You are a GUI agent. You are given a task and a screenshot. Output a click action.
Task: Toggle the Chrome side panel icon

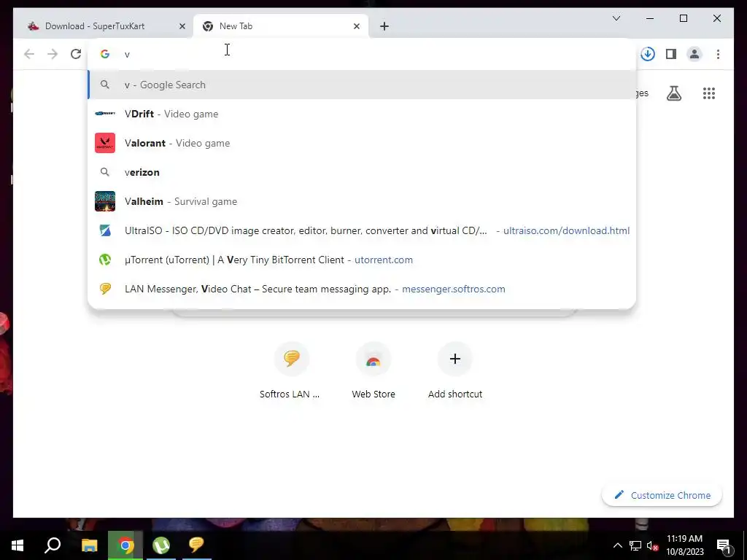[x=671, y=54]
